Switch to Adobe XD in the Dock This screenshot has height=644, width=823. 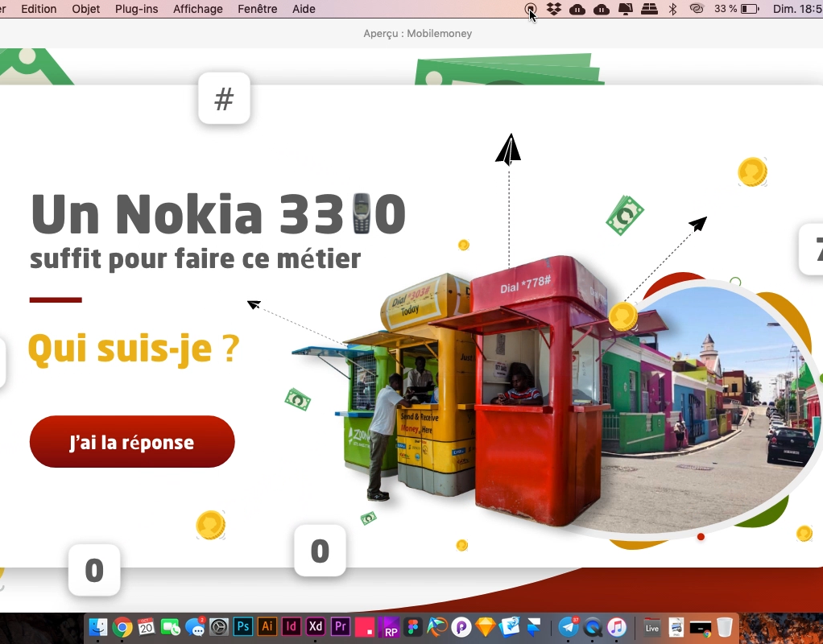tap(316, 626)
